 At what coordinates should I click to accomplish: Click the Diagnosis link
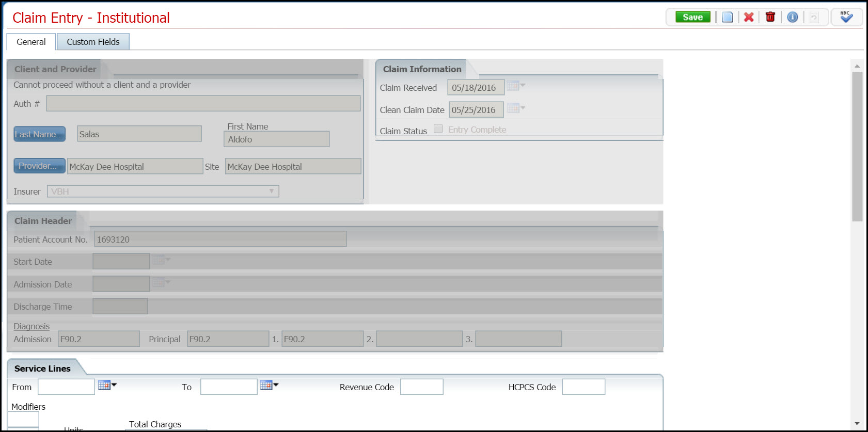click(31, 326)
